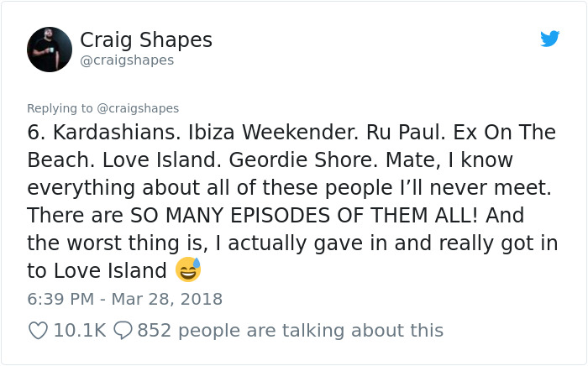Click the reply speech bubble icon
The height and width of the screenshot is (366, 588).
point(122,331)
